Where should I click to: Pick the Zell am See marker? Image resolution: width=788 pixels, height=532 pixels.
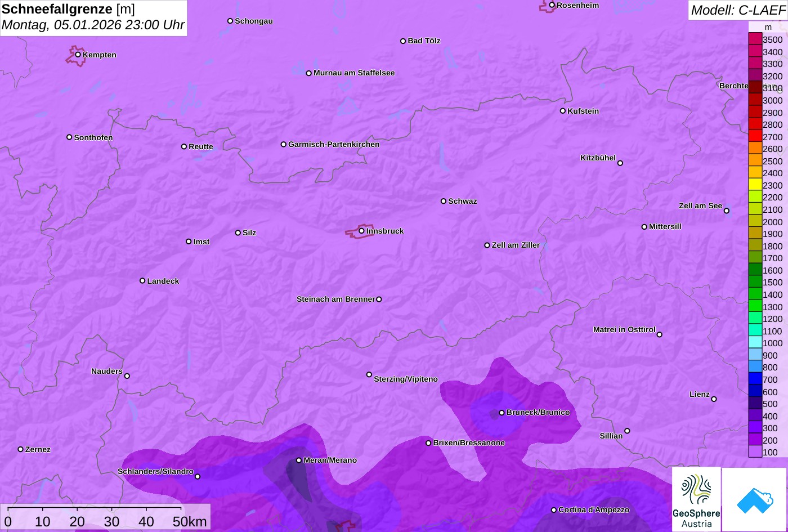click(x=727, y=211)
